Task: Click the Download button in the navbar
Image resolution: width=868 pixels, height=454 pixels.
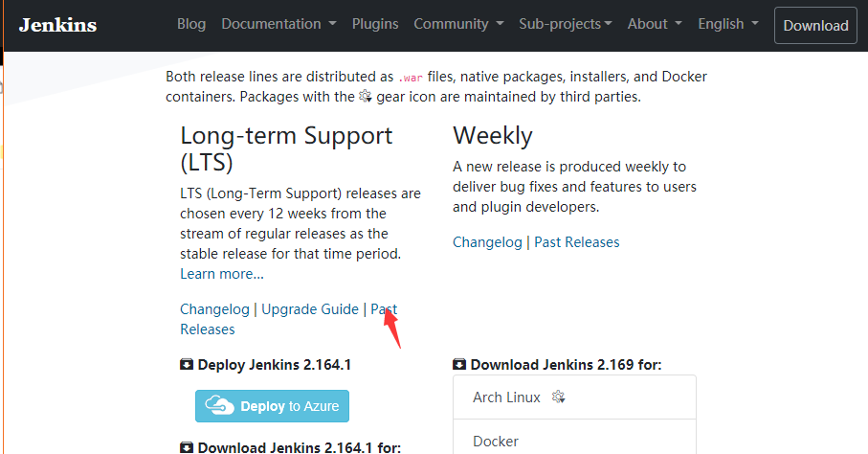Action: (x=815, y=26)
